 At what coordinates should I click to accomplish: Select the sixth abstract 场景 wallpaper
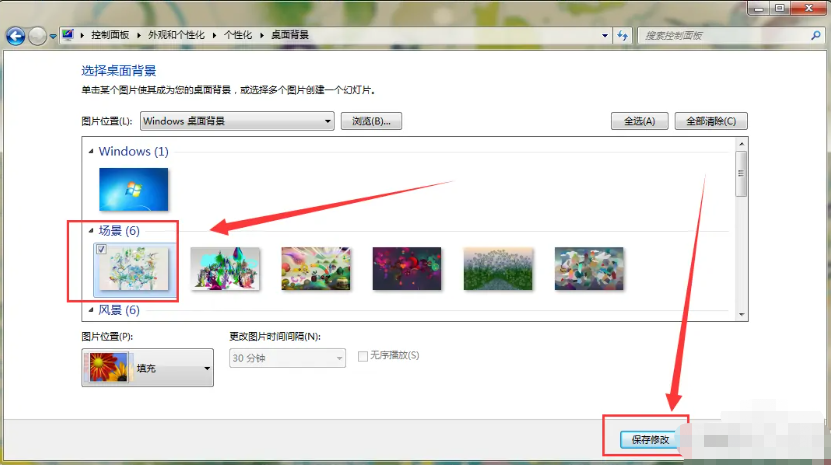point(589,268)
